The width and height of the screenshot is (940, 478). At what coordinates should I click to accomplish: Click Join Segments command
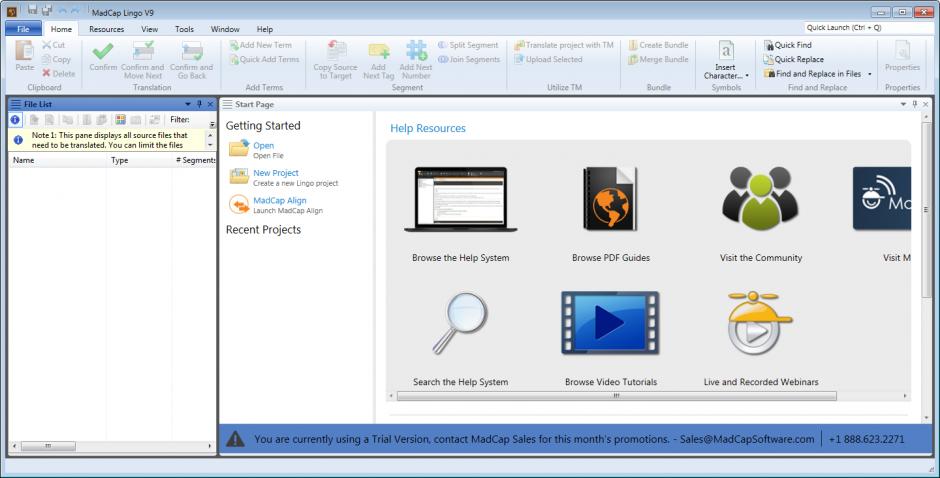(x=469, y=59)
